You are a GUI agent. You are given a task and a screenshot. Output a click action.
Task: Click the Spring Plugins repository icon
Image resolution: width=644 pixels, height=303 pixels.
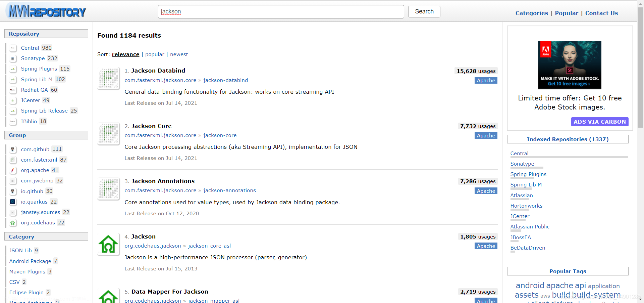pos(13,69)
